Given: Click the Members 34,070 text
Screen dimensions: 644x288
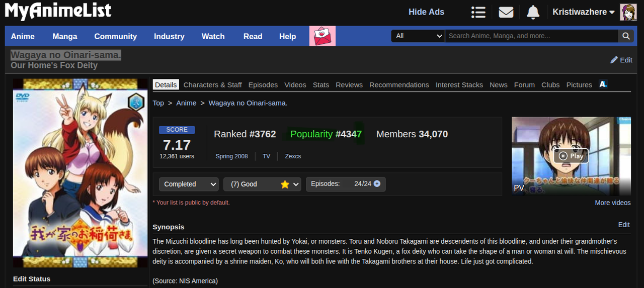Looking at the screenshot, I should pyautogui.click(x=412, y=134).
